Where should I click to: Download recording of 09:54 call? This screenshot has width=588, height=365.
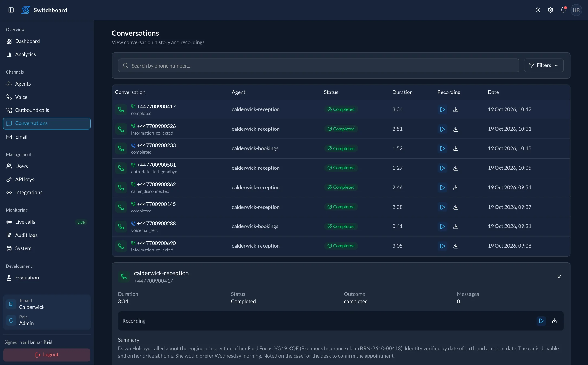coord(456,188)
